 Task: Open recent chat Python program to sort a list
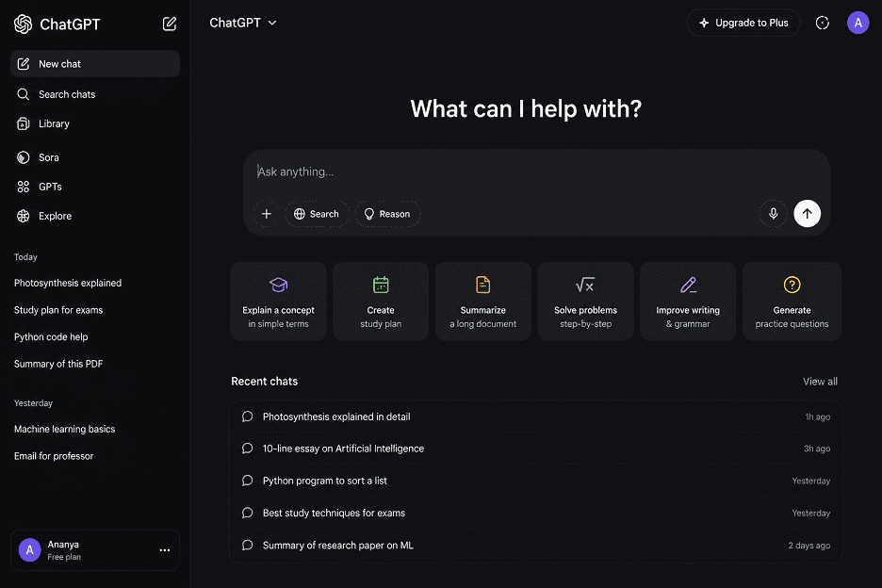pos(535,481)
